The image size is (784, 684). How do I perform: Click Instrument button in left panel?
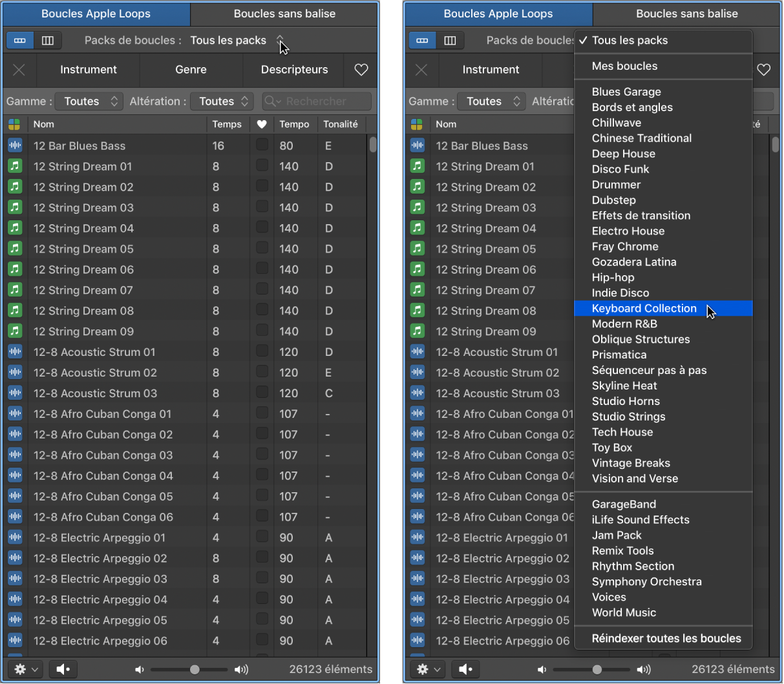pyautogui.click(x=89, y=70)
